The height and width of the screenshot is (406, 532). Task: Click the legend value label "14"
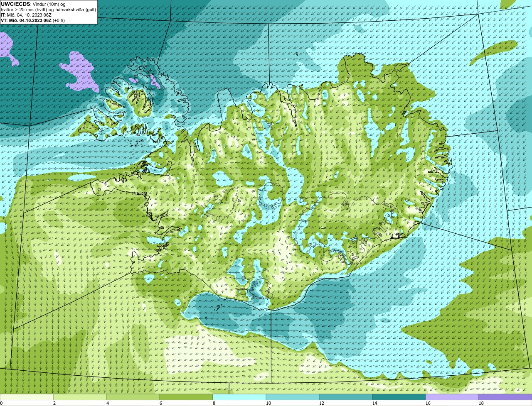(x=375, y=403)
